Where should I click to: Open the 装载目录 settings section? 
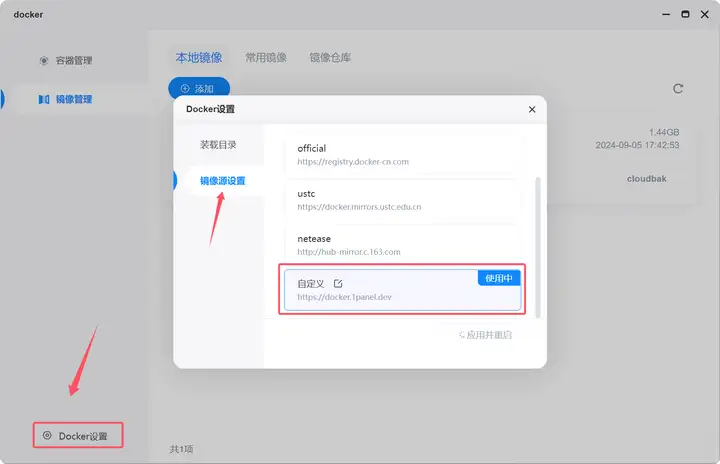(x=218, y=145)
